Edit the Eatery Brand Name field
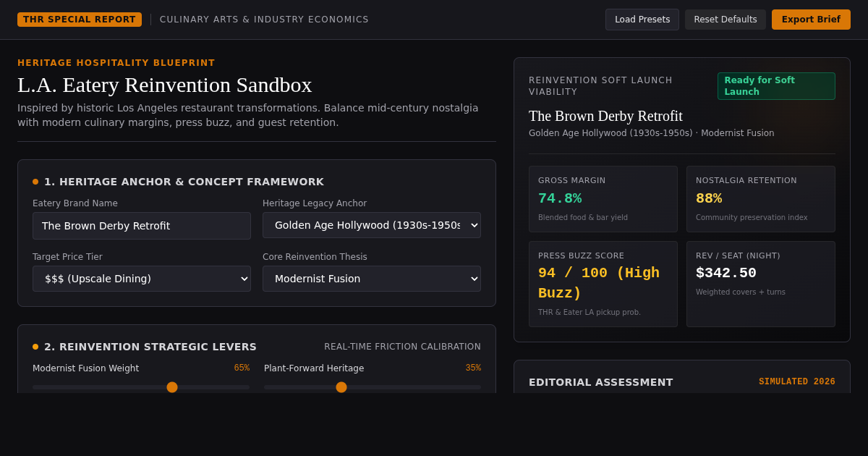 142,226
